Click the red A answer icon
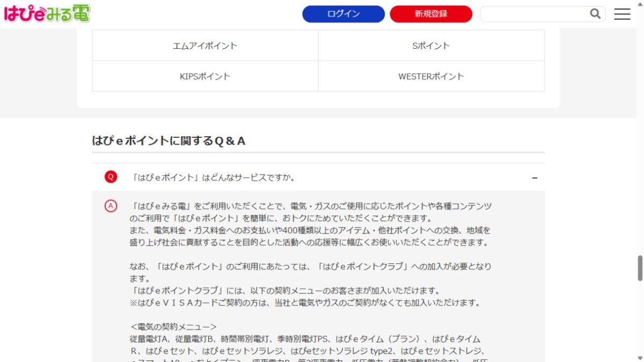The image size is (644, 362). pos(111,206)
